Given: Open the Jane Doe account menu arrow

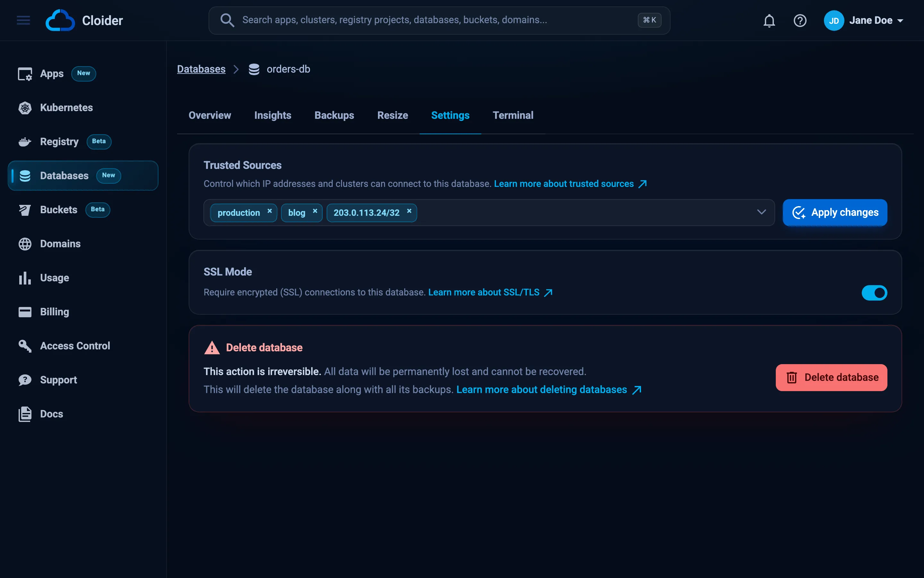Looking at the screenshot, I should coord(900,21).
